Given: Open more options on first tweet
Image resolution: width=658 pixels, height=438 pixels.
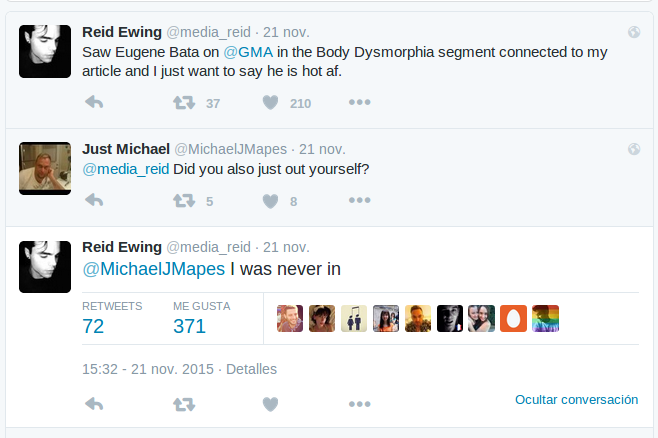Looking at the screenshot, I should 359,103.
